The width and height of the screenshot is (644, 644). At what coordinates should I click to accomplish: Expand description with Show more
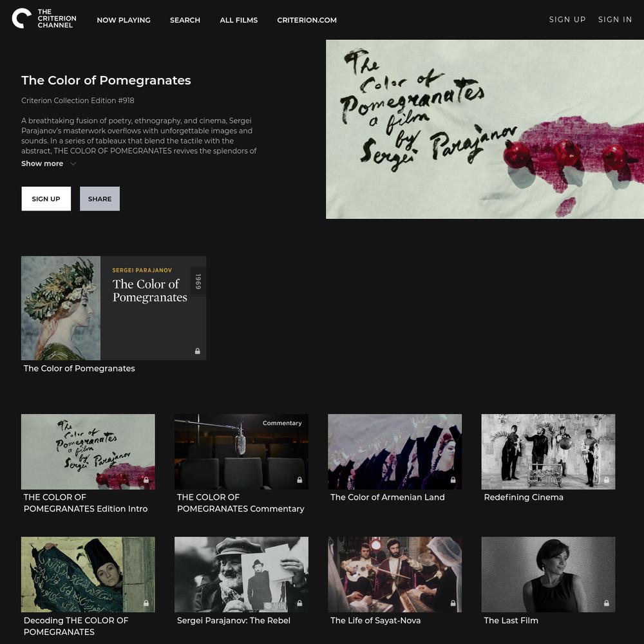click(48, 164)
